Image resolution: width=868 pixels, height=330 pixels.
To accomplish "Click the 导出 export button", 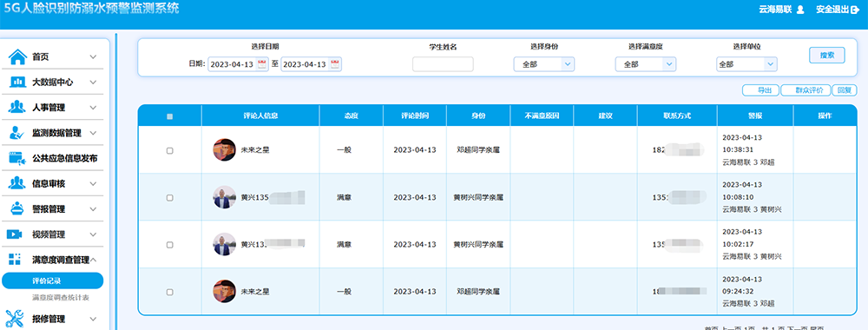I will pyautogui.click(x=760, y=90).
